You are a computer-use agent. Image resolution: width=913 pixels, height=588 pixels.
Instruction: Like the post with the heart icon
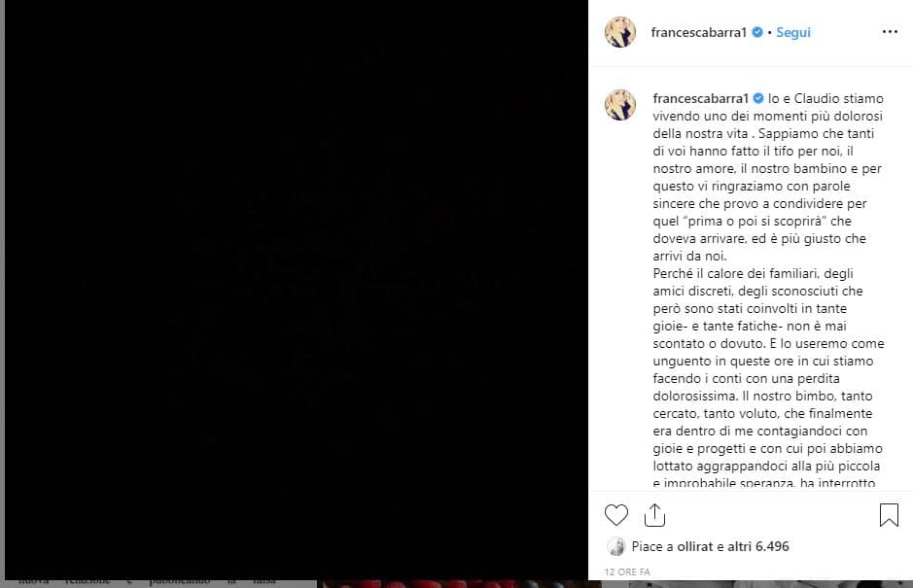616,515
